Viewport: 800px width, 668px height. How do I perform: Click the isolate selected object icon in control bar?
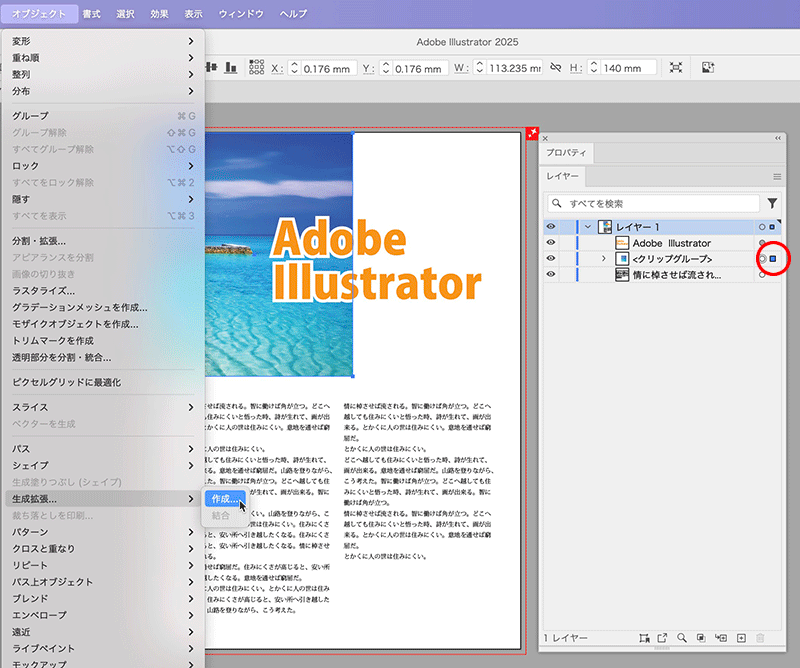[676, 67]
